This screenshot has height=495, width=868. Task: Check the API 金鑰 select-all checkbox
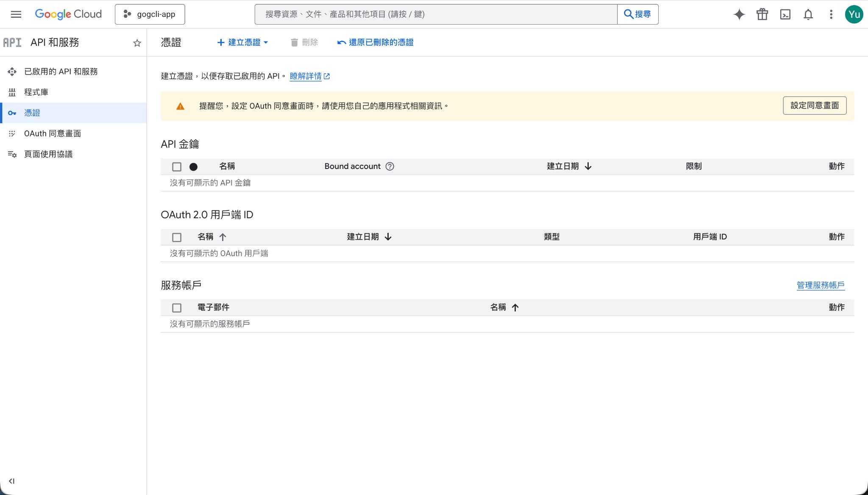click(x=177, y=167)
